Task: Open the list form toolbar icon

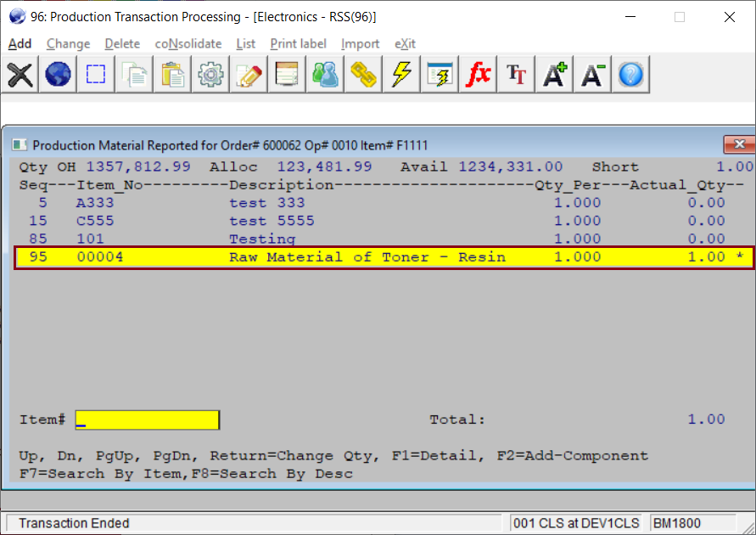Action: click(287, 74)
